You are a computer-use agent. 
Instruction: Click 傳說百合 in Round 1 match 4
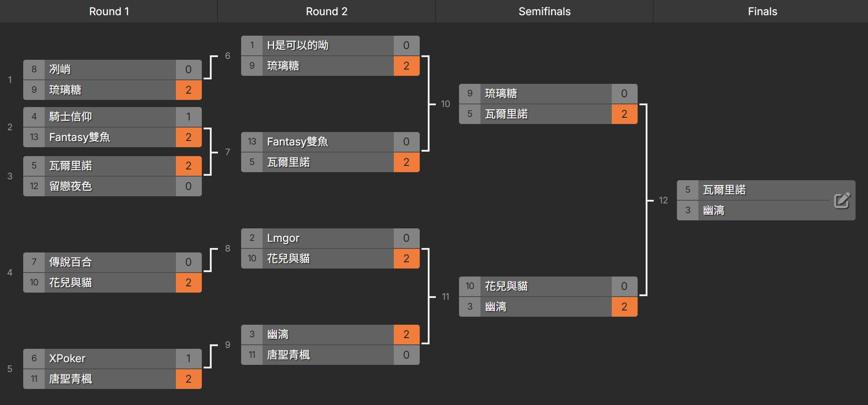coord(71,262)
